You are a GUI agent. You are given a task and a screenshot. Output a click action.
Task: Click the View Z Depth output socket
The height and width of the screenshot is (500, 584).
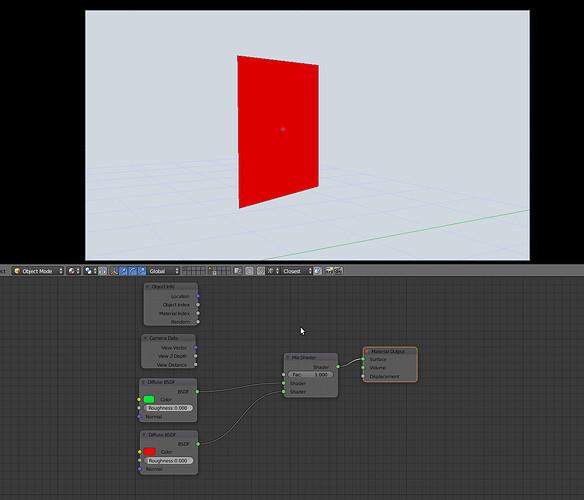(x=196, y=356)
